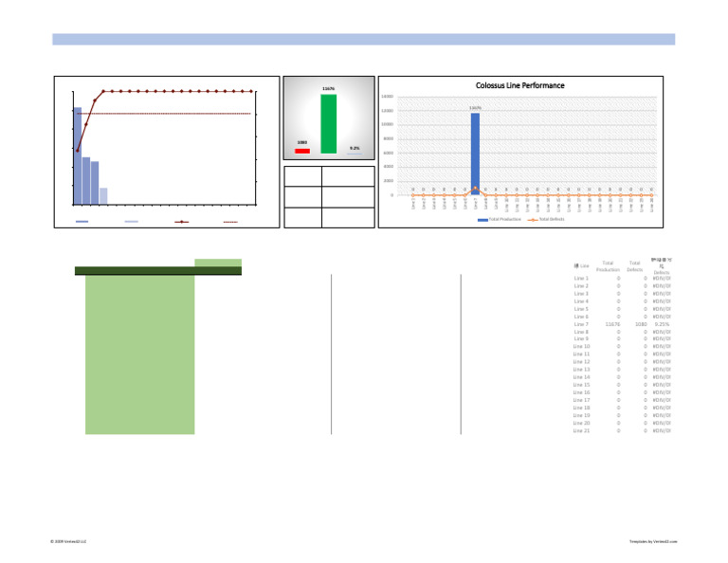Click the large light green block
Screen dimensions: 728x563
139,354
